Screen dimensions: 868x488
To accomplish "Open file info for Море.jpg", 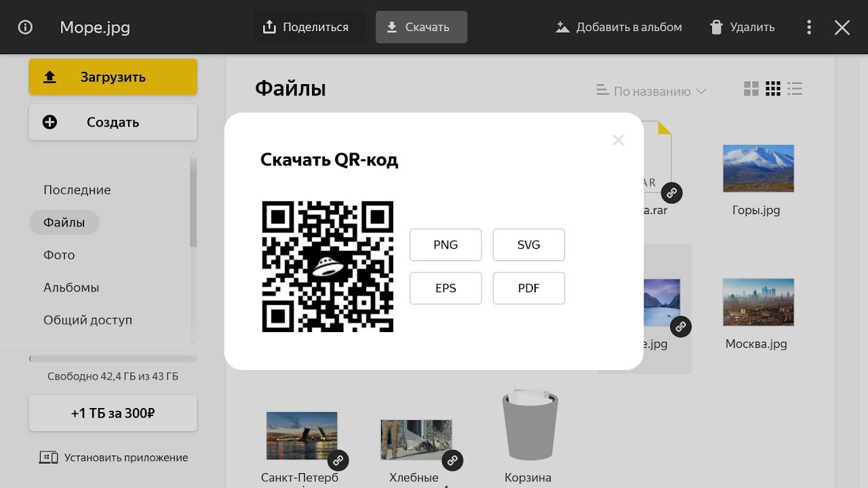I will click(25, 27).
